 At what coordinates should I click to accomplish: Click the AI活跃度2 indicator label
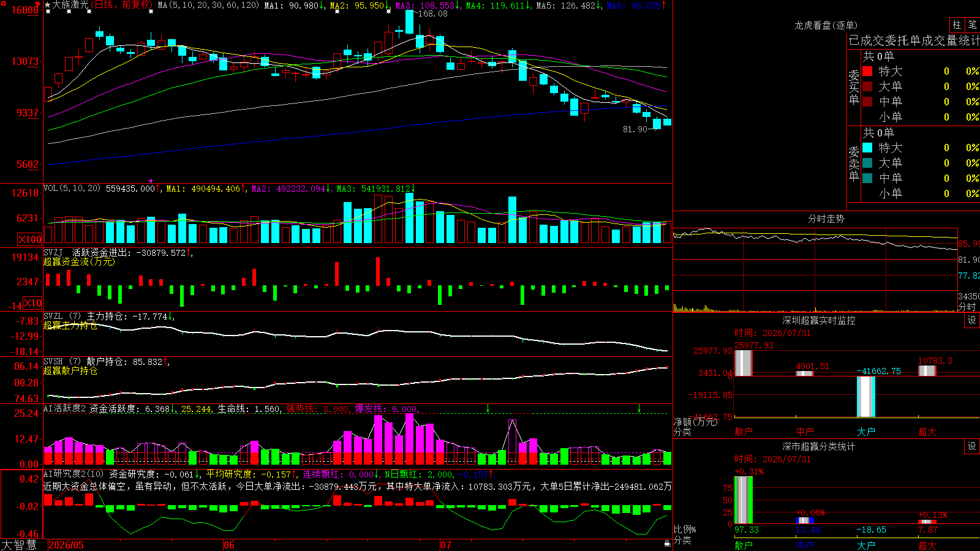[x=65, y=408]
